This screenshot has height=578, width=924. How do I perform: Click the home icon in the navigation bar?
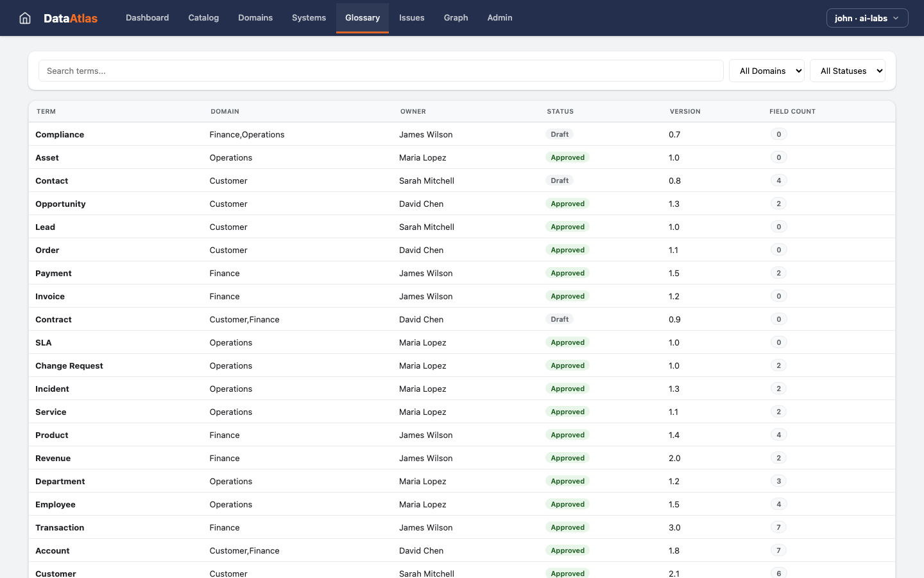tap(24, 17)
